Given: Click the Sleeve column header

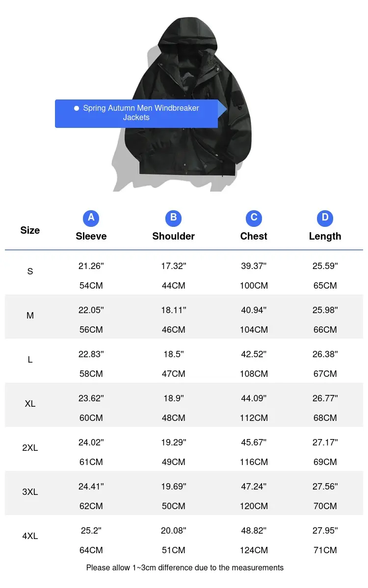Looking at the screenshot, I should pyautogui.click(x=91, y=236).
